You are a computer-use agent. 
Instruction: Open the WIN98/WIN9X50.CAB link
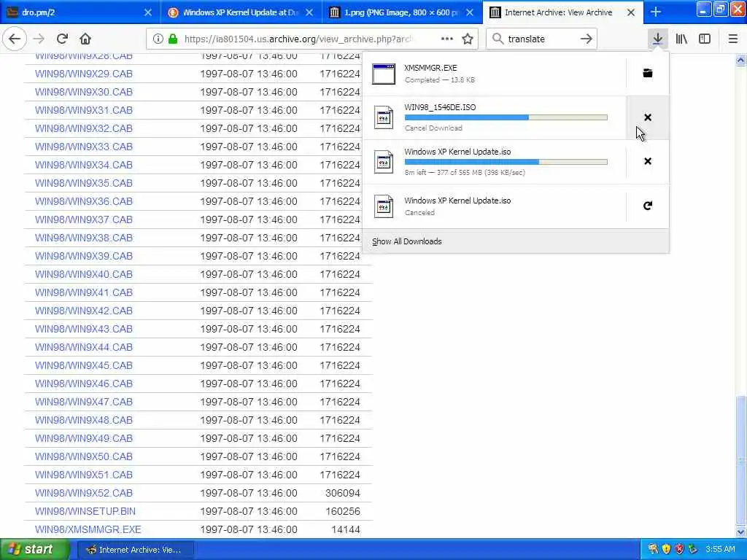(84, 456)
